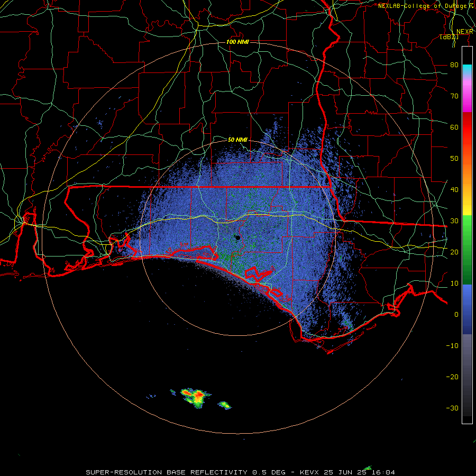Click the 100 NMI range ring label
476x476 pixels.
(237, 42)
